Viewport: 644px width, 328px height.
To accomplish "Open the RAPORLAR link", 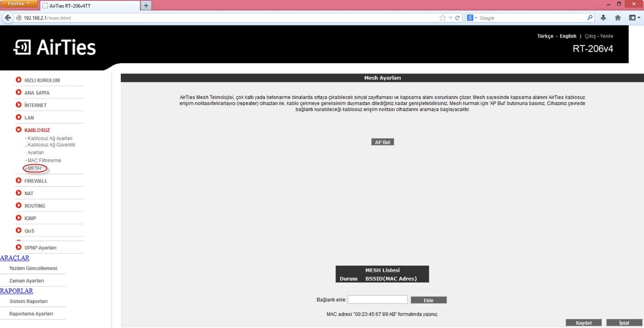I will coord(17,291).
